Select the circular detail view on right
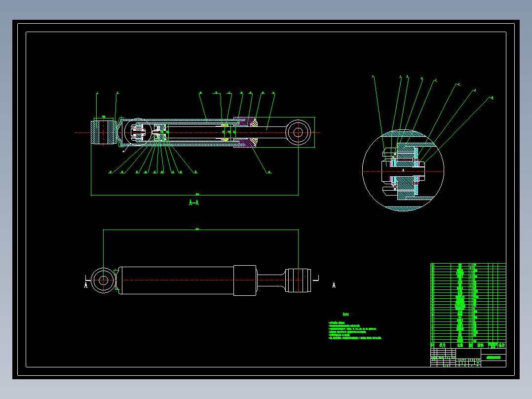Image resolution: width=532 pixels, height=399 pixels. click(x=403, y=170)
